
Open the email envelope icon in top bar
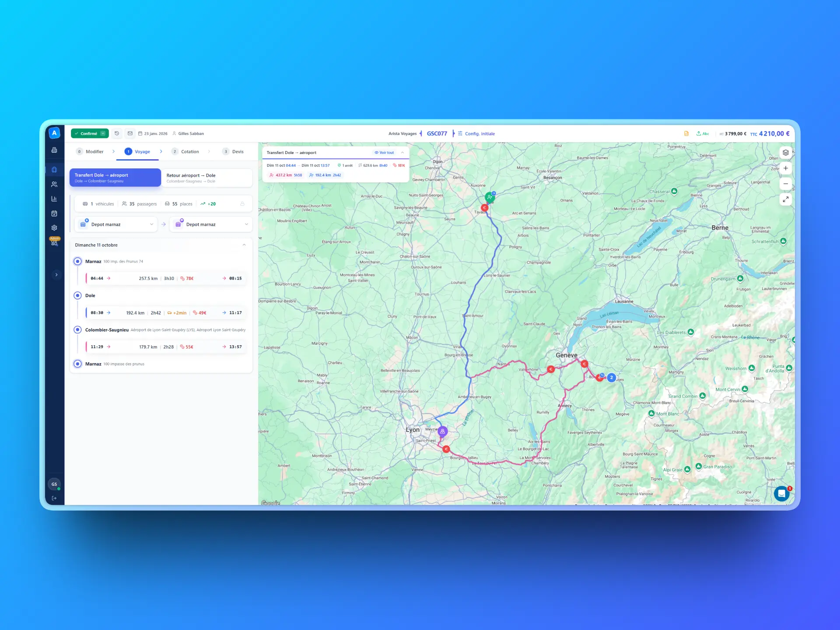pyautogui.click(x=130, y=133)
